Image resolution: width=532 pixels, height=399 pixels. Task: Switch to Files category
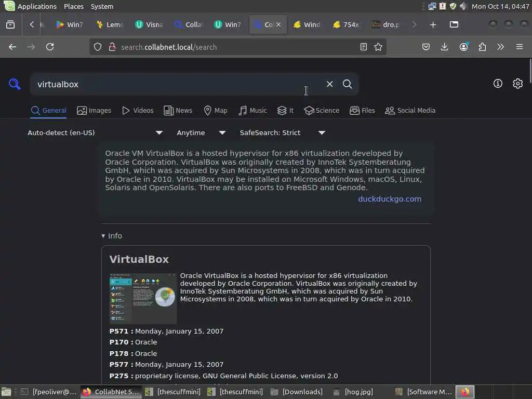pos(362,110)
